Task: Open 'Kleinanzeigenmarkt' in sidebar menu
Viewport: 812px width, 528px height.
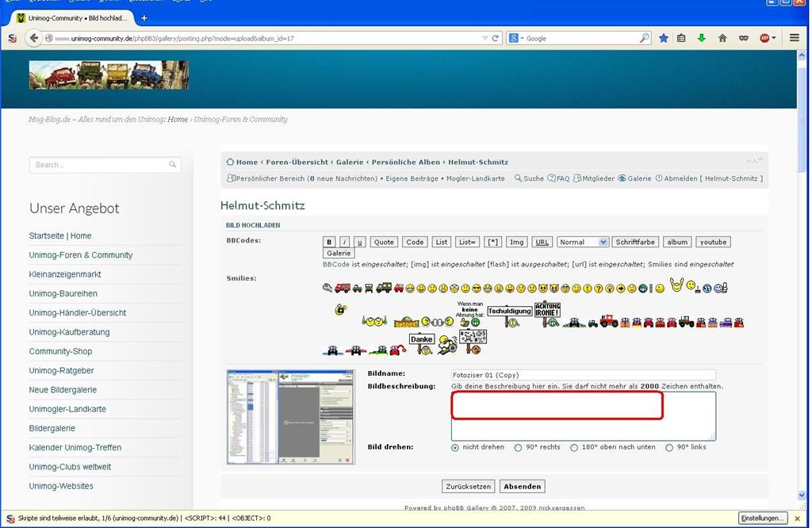Action: click(65, 274)
